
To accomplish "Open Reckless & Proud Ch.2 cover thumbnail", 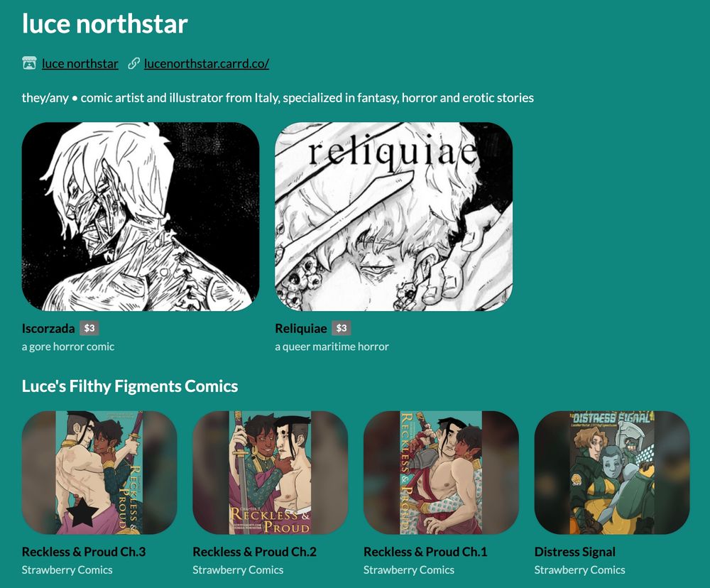I will [x=271, y=472].
